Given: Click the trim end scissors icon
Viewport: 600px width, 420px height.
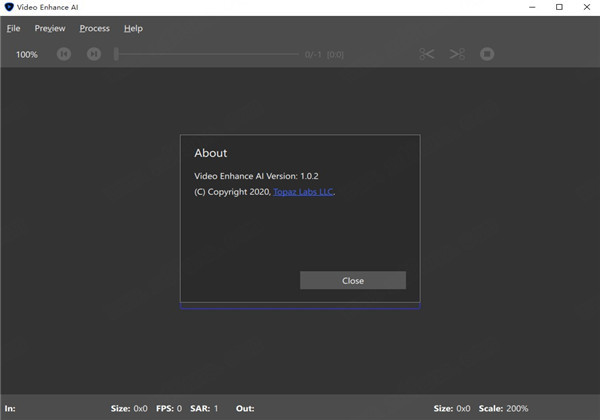Looking at the screenshot, I should (457, 54).
